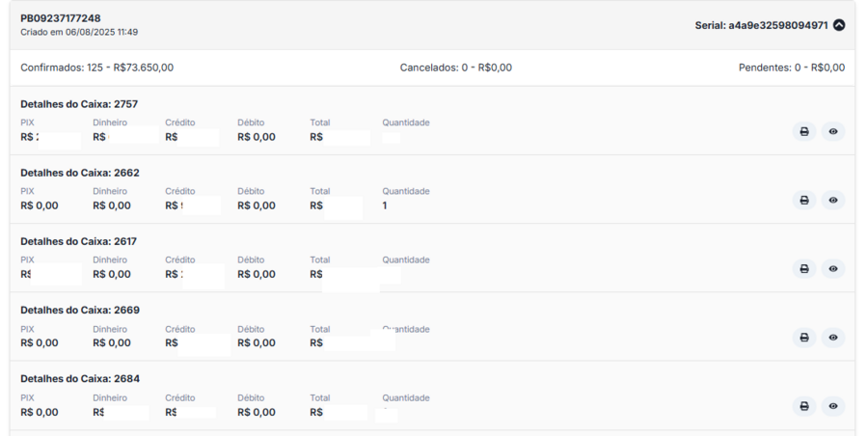View Caixa 2662 with eye icon

point(833,200)
